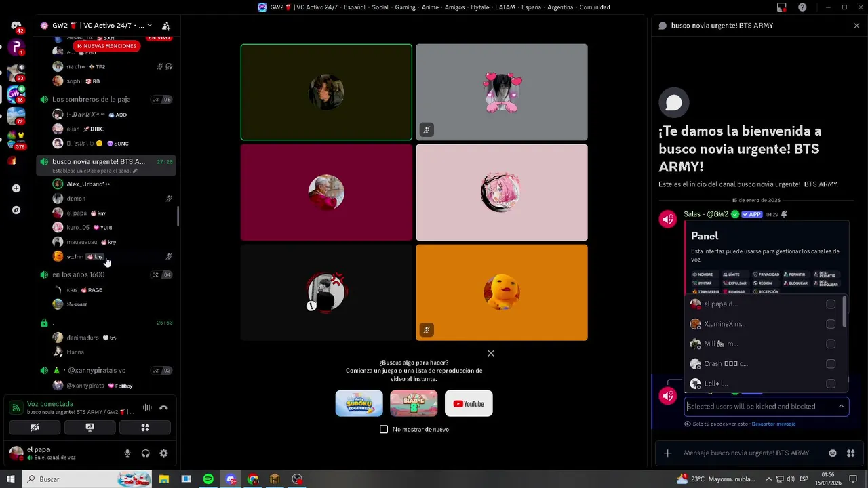
Task: Open the Salas - @GW2 bot profile name
Action: pyautogui.click(x=706, y=214)
